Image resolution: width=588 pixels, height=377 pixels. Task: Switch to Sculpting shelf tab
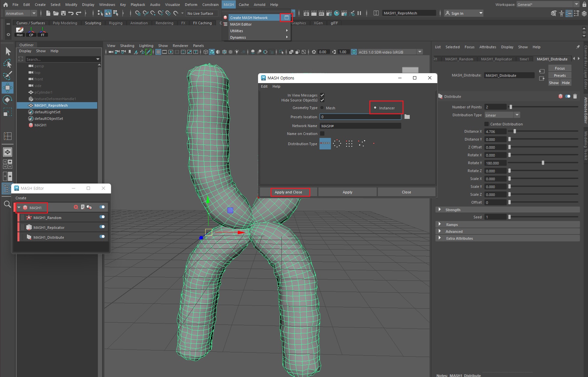[x=93, y=23]
